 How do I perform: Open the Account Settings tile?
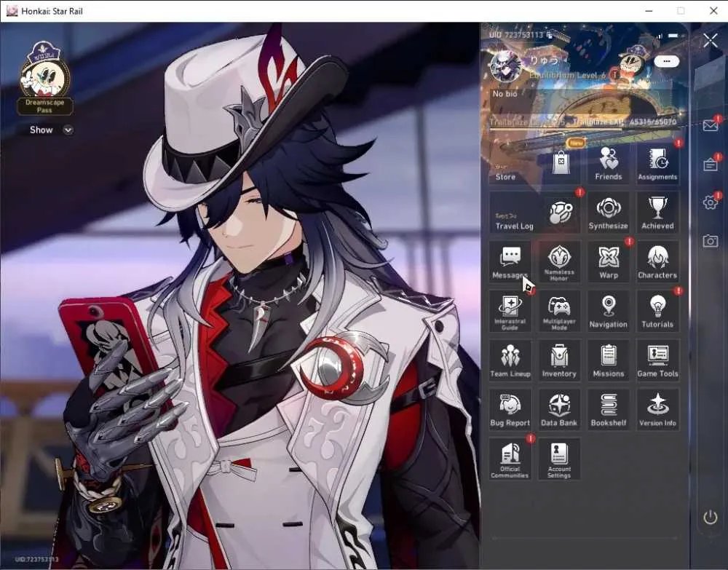point(559,459)
